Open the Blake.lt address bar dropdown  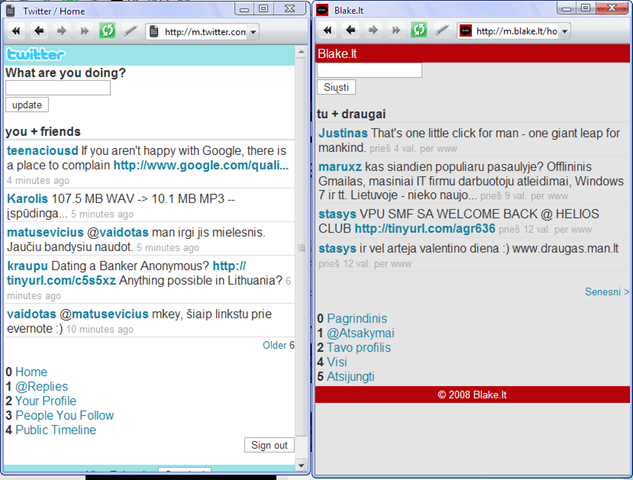click(565, 31)
